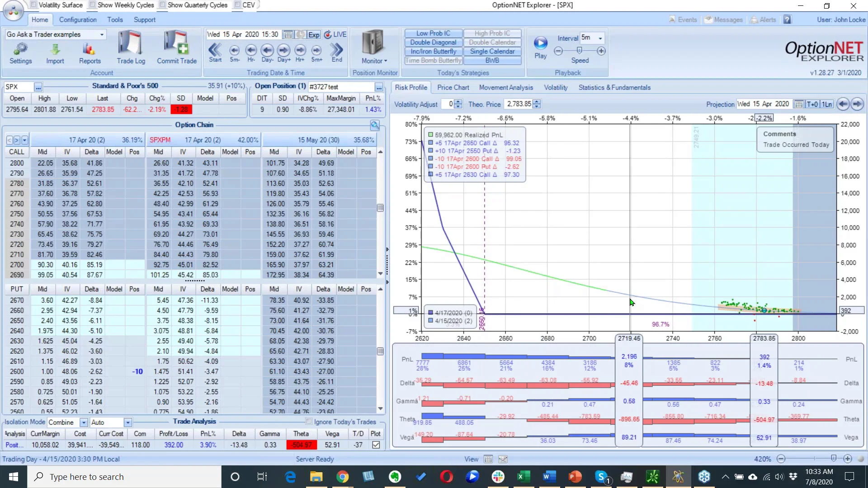Expand the Monitor dropdown arrow
This screenshot has height=488, width=868.
(386, 61)
